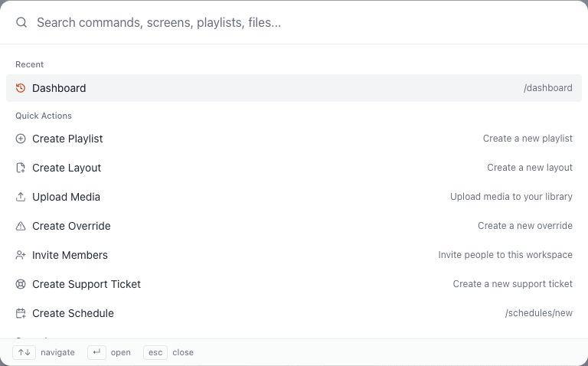
Task: Click the up-down arrows navigate key hint
Action: [24, 352]
